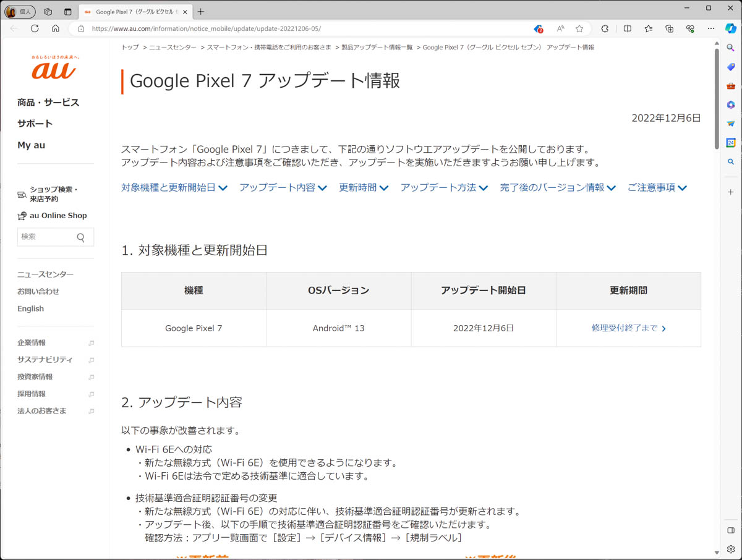
Task: Click ニュースセンター breadcrumb link
Action: [x=173, y=47]
